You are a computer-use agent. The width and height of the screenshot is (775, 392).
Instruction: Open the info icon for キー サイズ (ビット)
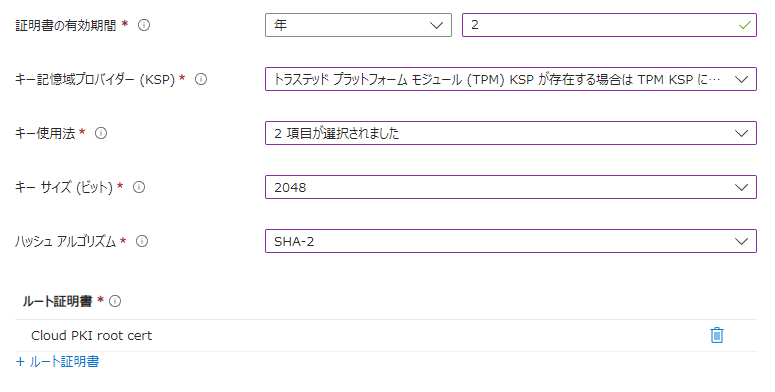click(x=139, y=187)
